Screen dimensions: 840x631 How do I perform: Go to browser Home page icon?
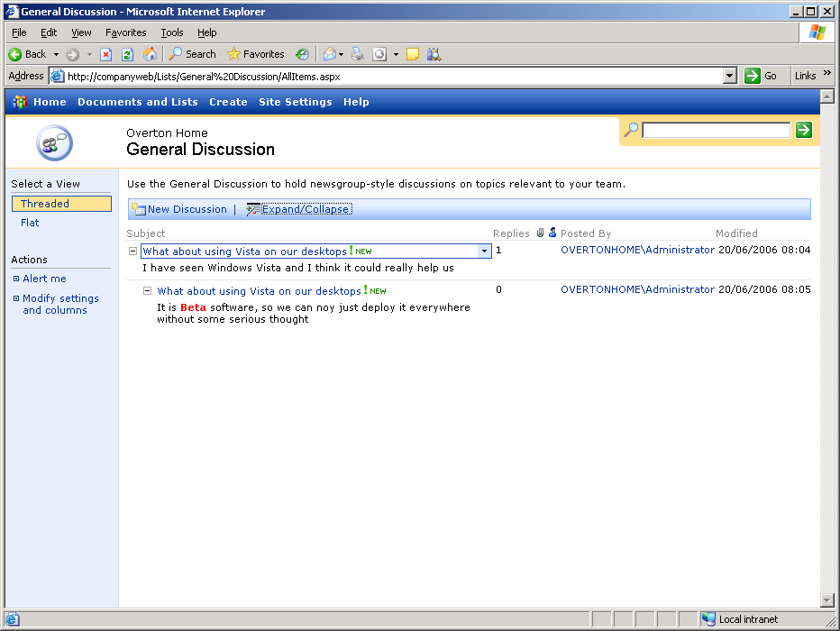(x=150, y=53)
